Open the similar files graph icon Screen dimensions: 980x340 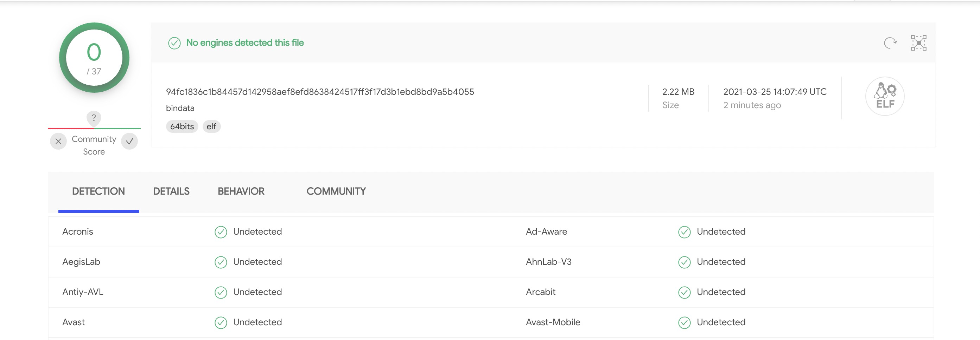(918, 43)
